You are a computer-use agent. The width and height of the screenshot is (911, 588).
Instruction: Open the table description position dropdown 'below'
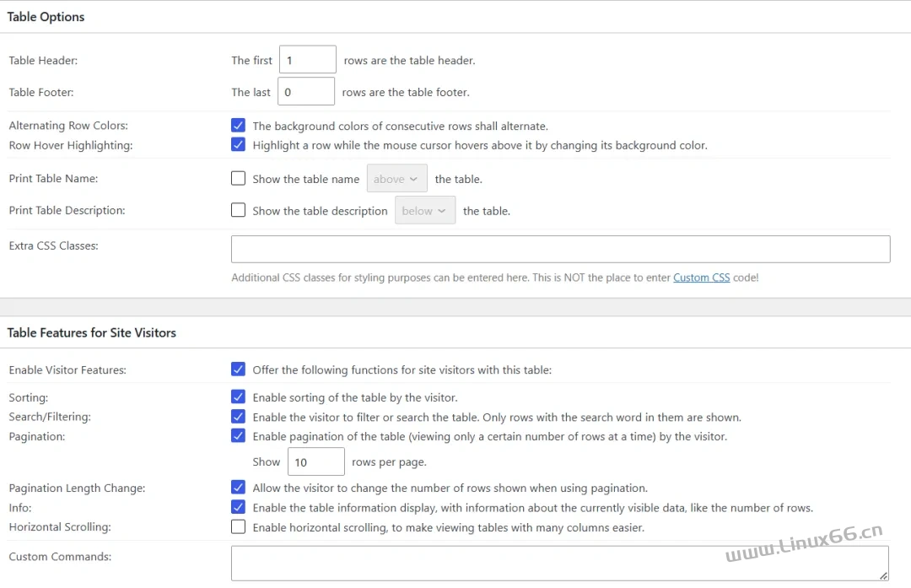tap(425, 210)
